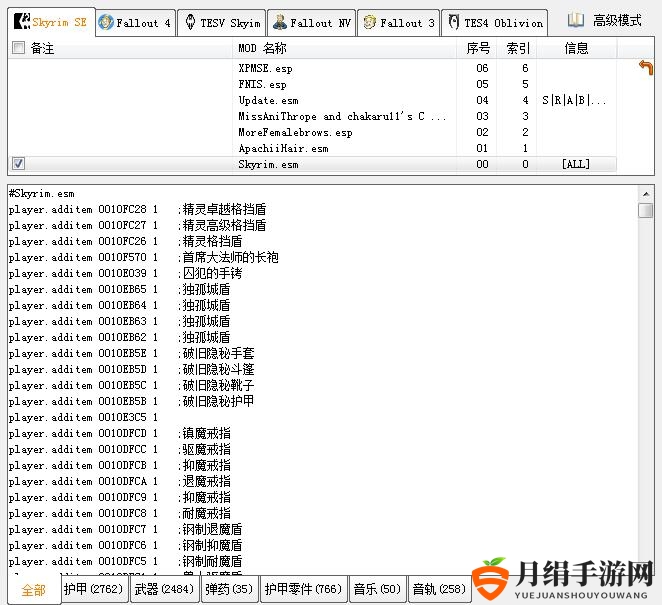Open the 弹药 (35) category
The image size is (662, 605).
tap(229, 589)
